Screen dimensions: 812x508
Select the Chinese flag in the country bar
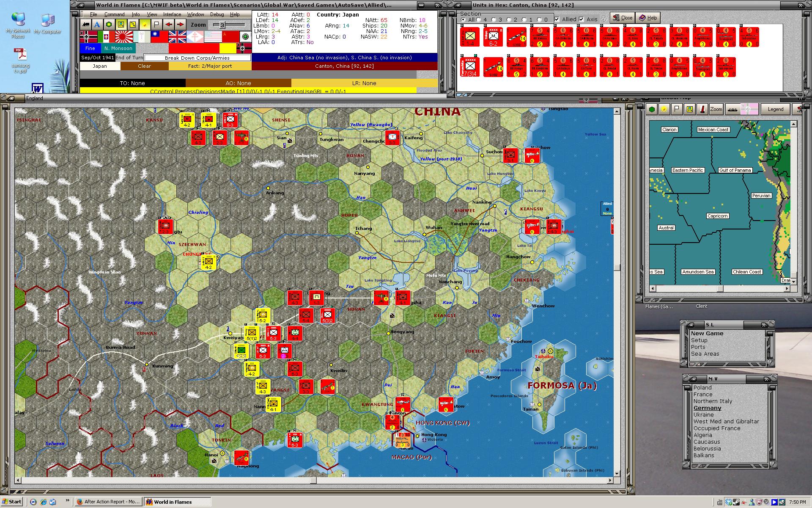(160, 37)
